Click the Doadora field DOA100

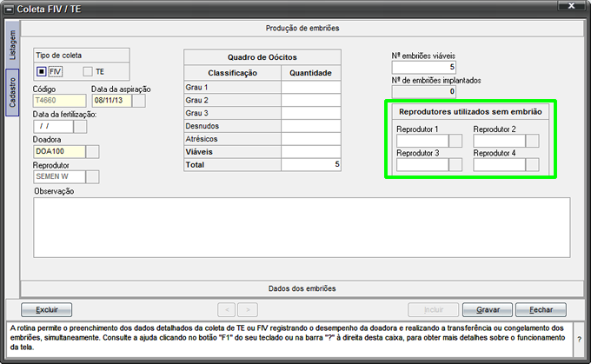click(60, 152)
